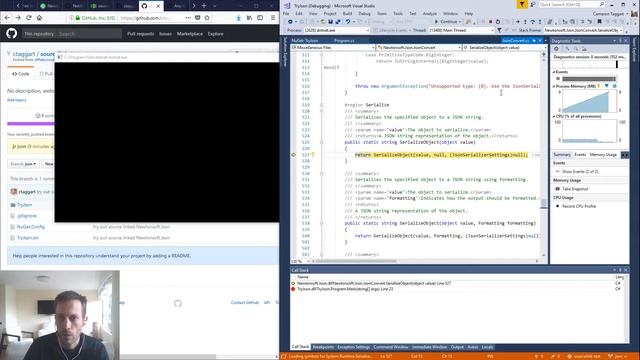Open Process dropdown showing dotnet.exe
Viewport: 640px width, 360px height.
pos(336,30)
